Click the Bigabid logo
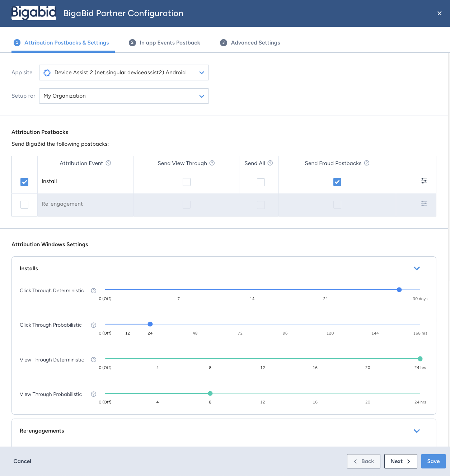This screenshot has height=476, width=450. pos(34,13)
